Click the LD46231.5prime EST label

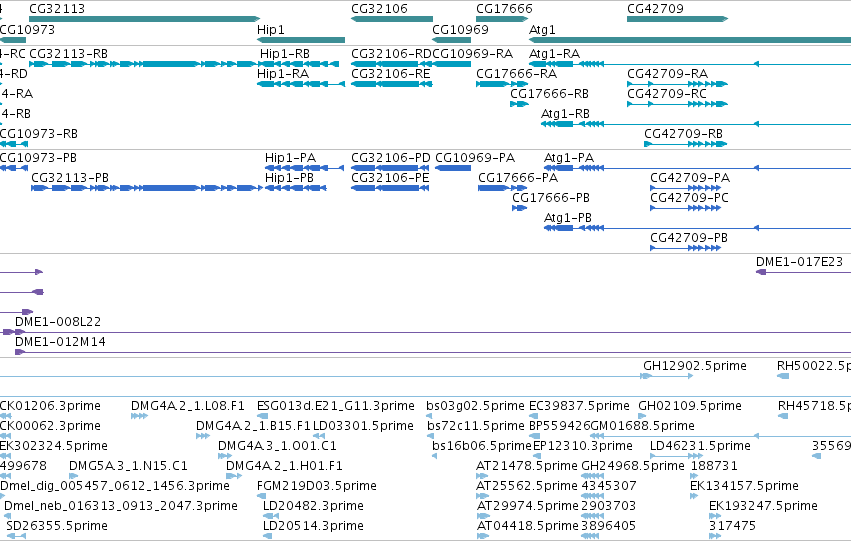(701, 446)
